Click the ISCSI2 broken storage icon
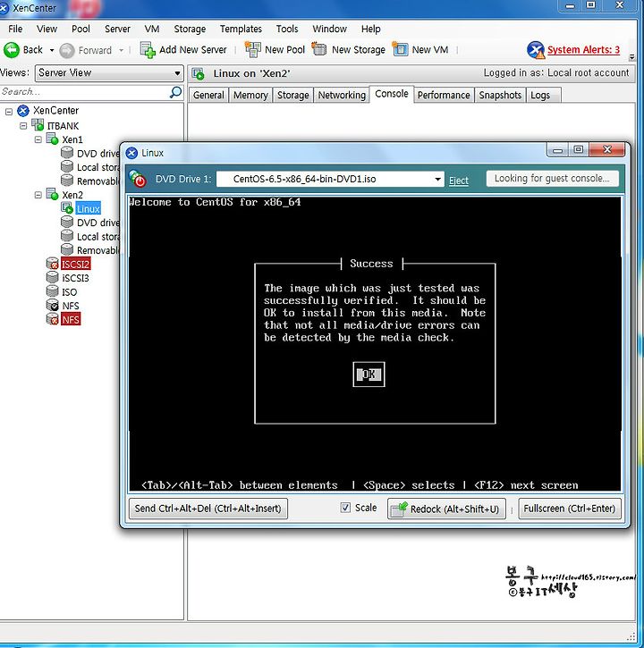Image resolution: width=644 pixels, height=648 pixels. pyautogui.click(x=52, y=264)
